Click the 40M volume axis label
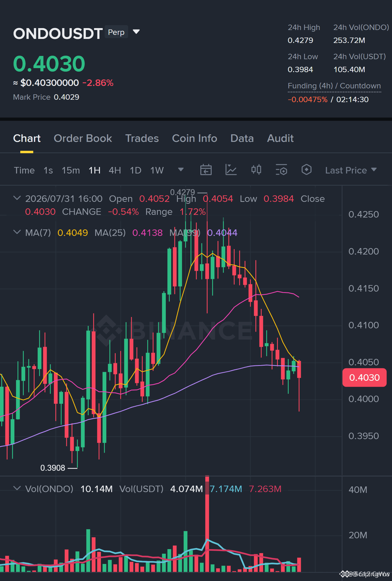Viewport: 392px width, 581px height. point(358,490)
